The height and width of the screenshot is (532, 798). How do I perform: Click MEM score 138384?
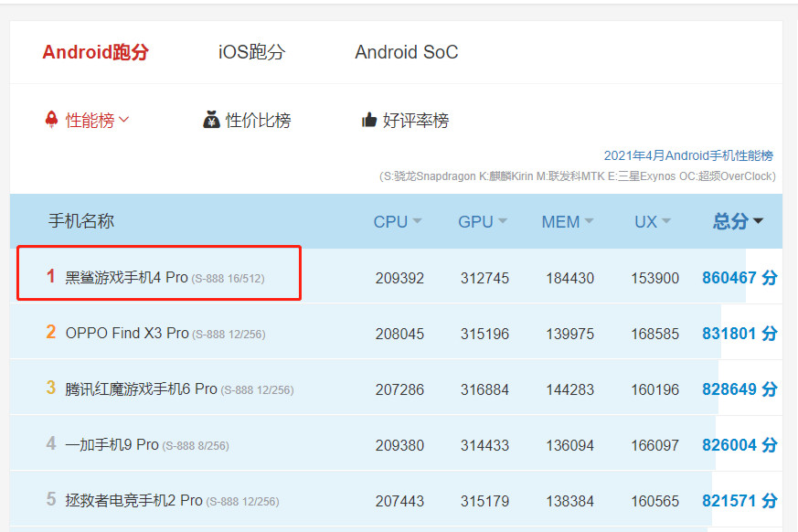[x=570, y=502]
